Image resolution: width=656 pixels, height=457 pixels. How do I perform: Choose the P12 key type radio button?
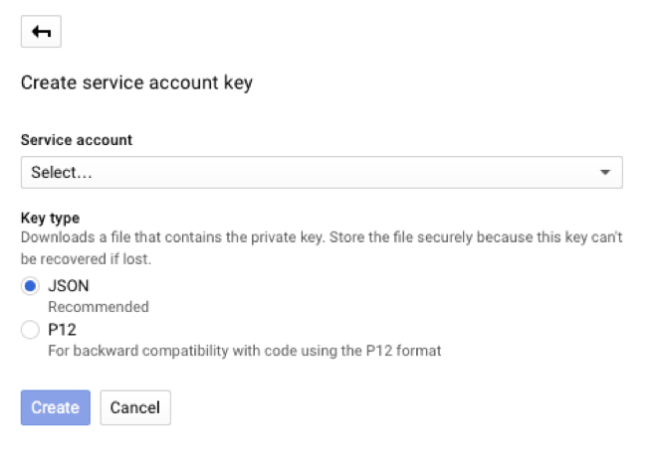pyautogui.click(x=30, y=331)
